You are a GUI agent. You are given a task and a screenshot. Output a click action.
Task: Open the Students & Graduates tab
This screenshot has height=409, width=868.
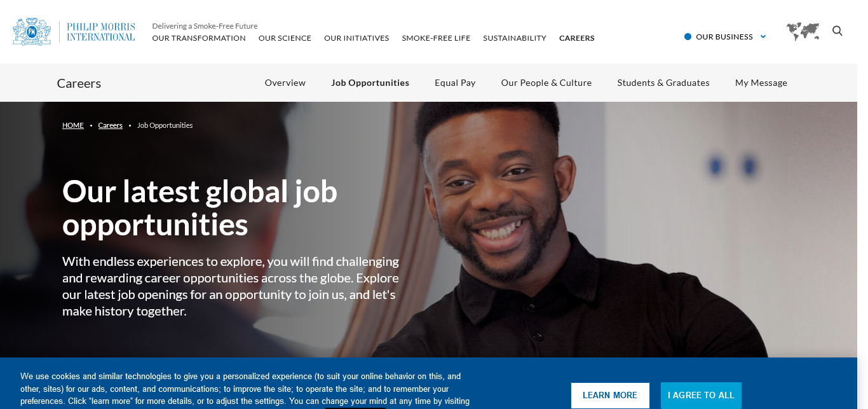point(663,83)
